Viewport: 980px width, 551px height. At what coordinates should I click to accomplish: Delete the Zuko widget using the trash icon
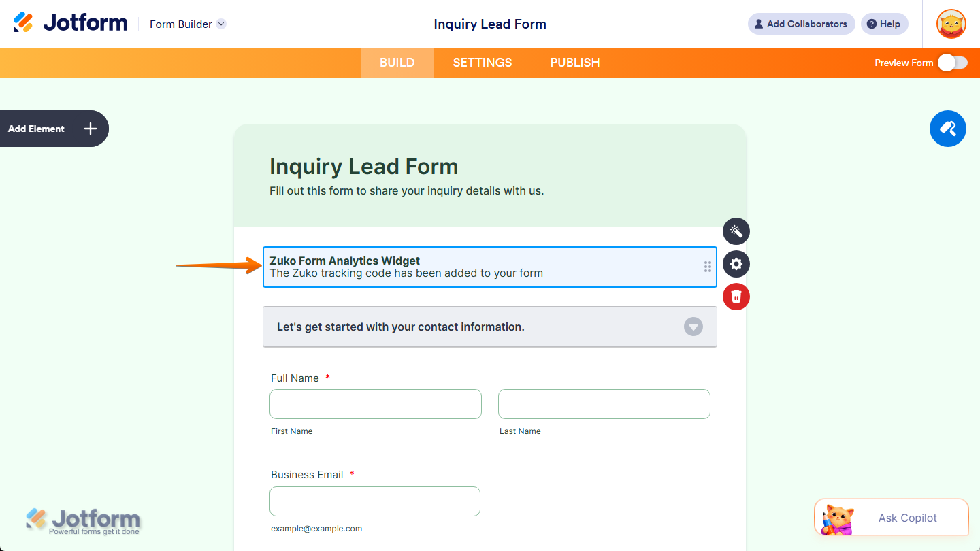click(736, 297)
